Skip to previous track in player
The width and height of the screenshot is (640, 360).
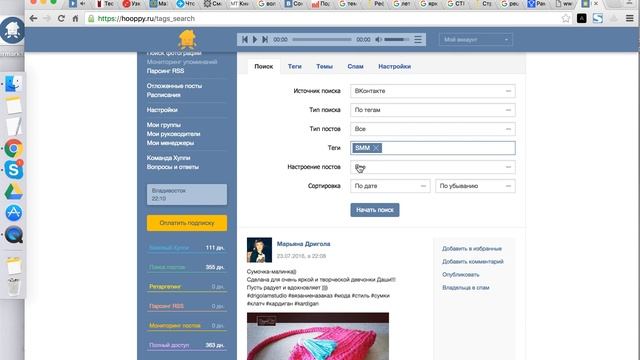[245, 40]
